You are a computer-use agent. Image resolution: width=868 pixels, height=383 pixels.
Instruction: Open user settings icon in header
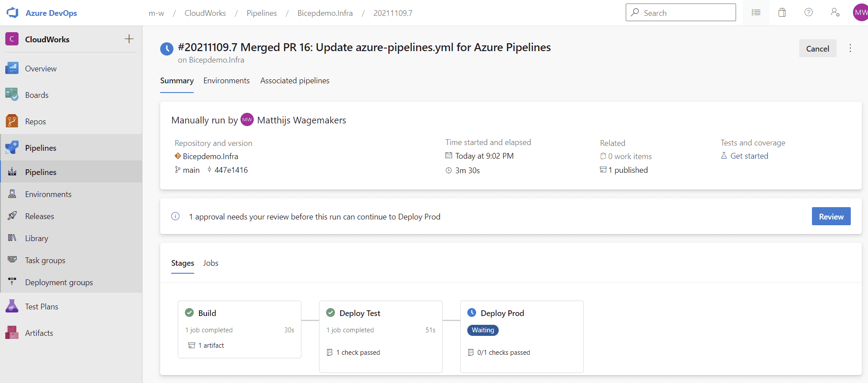(835, 12)
